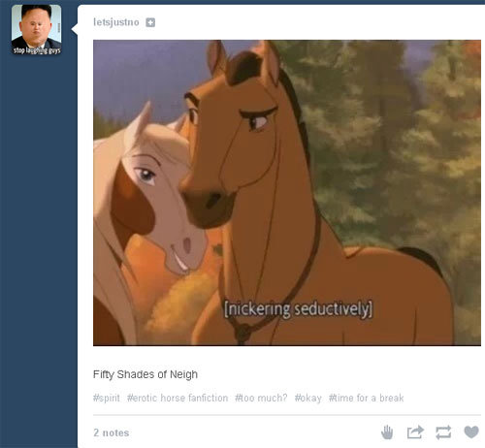Viewport: 485px width, 448px height.
Task: Click the [nickering seductively] subtitle text
Action: tap(299, 309)
